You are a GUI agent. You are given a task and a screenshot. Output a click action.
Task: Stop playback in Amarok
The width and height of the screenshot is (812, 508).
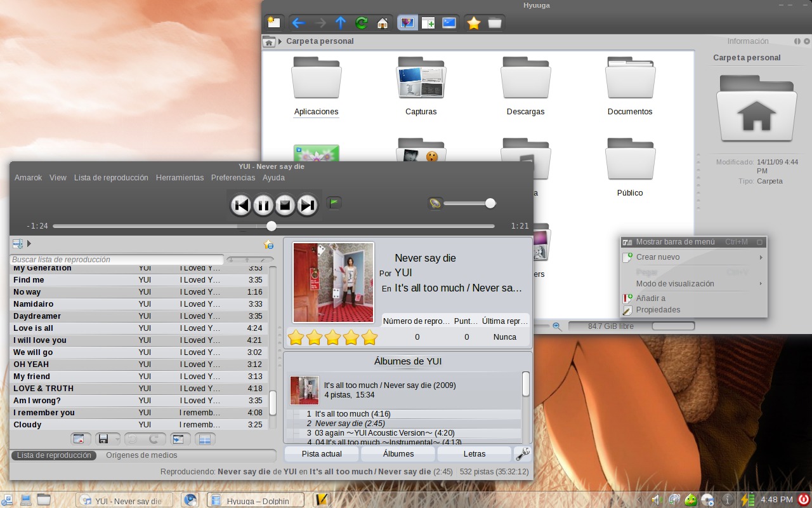pyautogui.click(x=285, y=204)
